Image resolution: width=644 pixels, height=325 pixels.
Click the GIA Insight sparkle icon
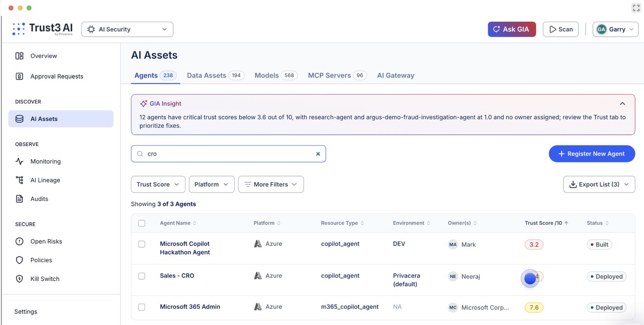tap(144, 104)
